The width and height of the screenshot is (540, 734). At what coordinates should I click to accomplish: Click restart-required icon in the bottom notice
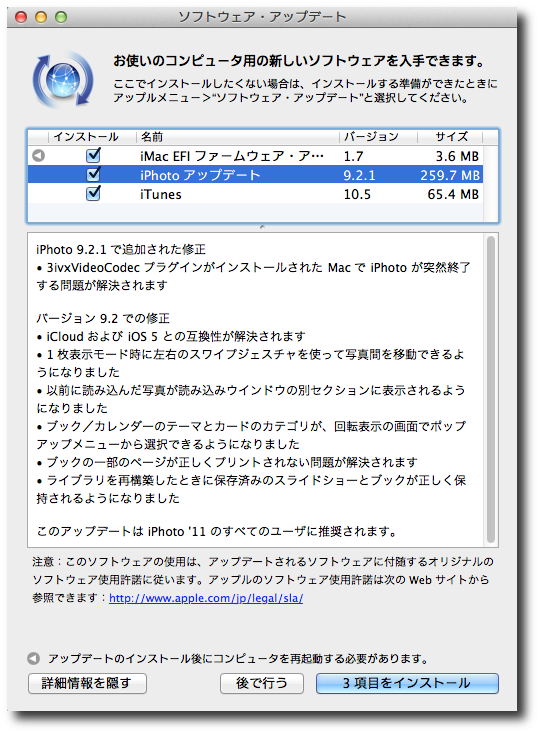33,659
